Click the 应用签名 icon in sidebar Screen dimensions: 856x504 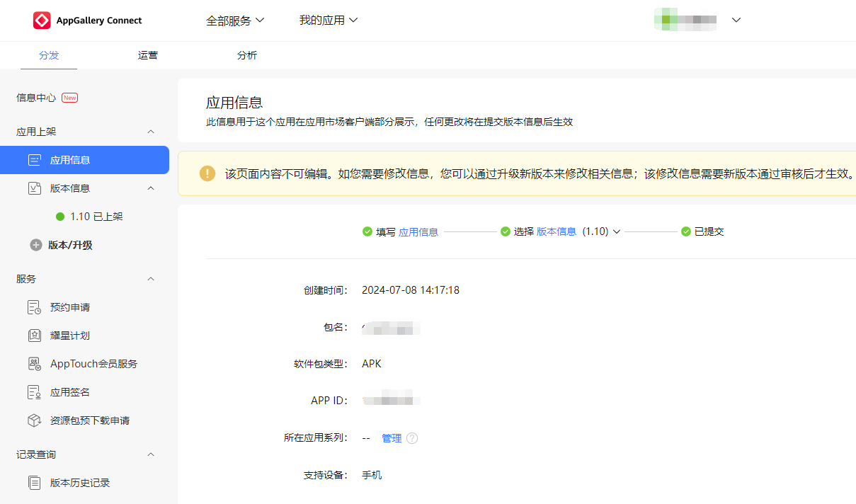(x=34, y=392)
